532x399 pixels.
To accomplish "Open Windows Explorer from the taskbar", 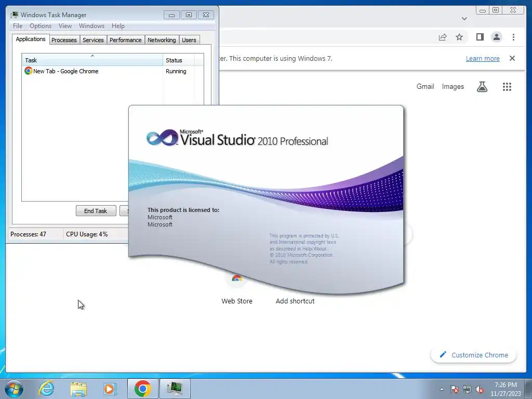I will point(78,389).
